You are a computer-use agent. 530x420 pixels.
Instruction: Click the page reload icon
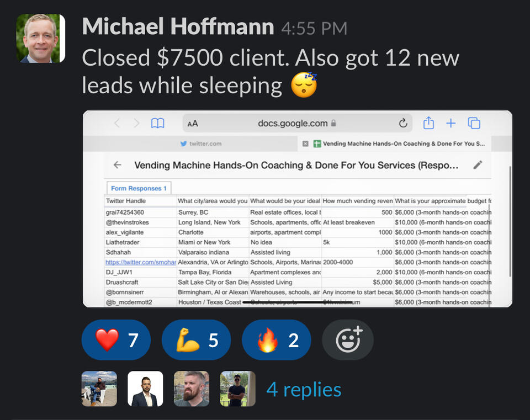pos(403,123)
